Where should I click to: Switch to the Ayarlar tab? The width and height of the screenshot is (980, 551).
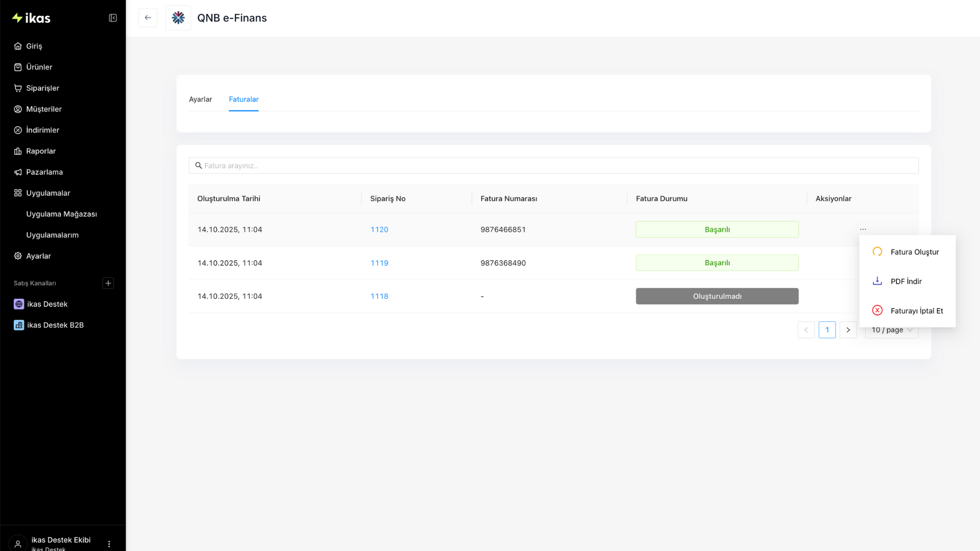coord(201,99)
